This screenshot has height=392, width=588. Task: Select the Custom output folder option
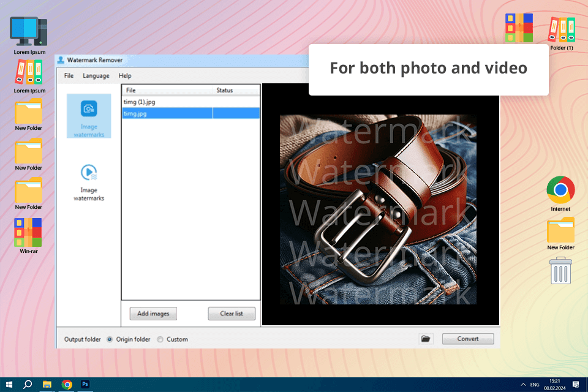(x=160, y=339)
